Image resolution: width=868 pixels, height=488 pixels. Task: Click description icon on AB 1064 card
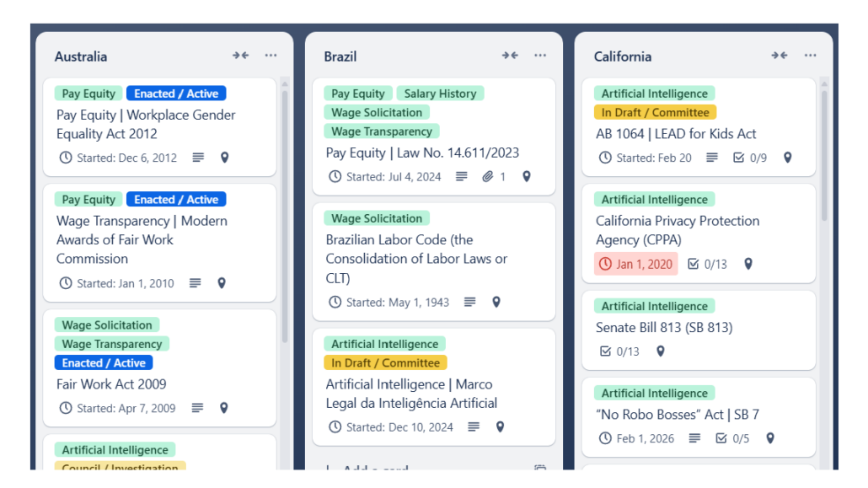click(x=712, y=158)
